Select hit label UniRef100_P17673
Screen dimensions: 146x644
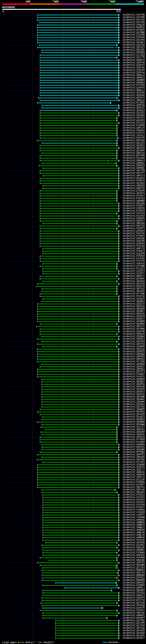[134, 268]
